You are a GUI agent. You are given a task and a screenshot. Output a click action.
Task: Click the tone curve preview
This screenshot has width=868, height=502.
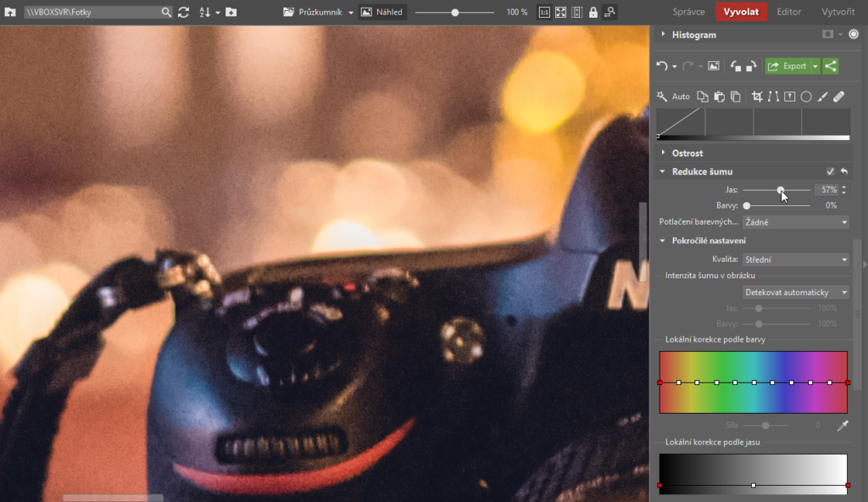point(754,123)
